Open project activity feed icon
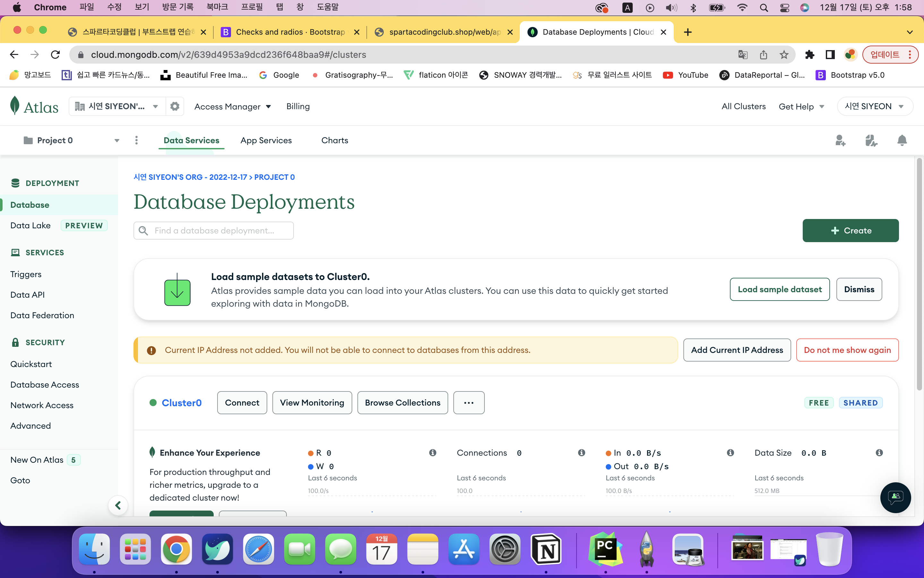 click(x=871, y=141)
